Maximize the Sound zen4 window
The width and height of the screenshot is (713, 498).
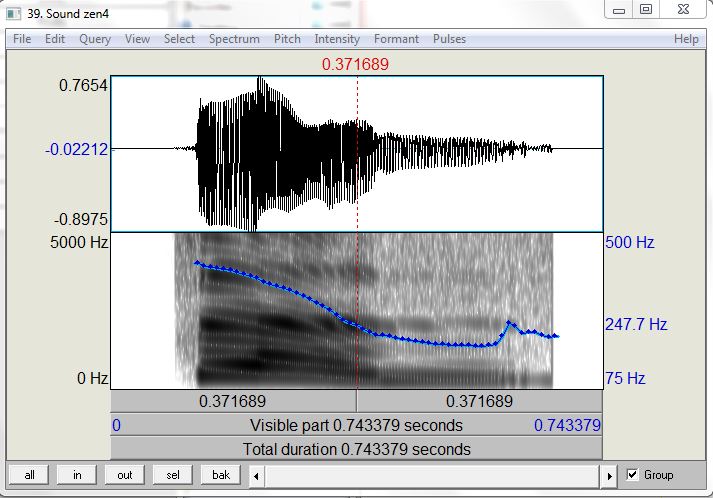(x=646, y=10)
